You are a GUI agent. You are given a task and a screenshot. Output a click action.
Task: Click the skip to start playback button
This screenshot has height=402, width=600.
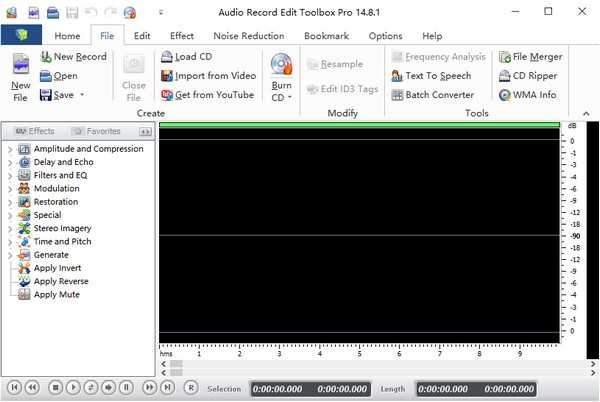coord(14,387)
